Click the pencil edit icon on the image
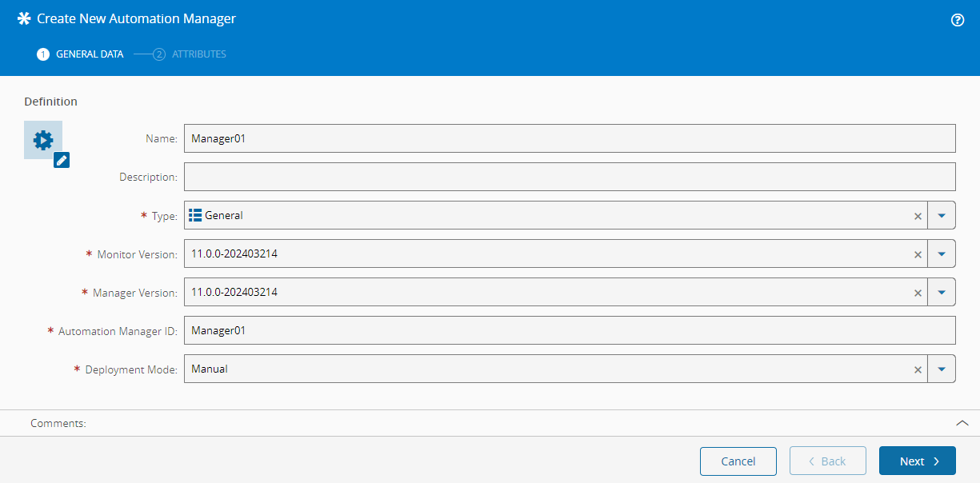Screen dimensions: 980x483 pyautogui.click(x=62, y=160)
